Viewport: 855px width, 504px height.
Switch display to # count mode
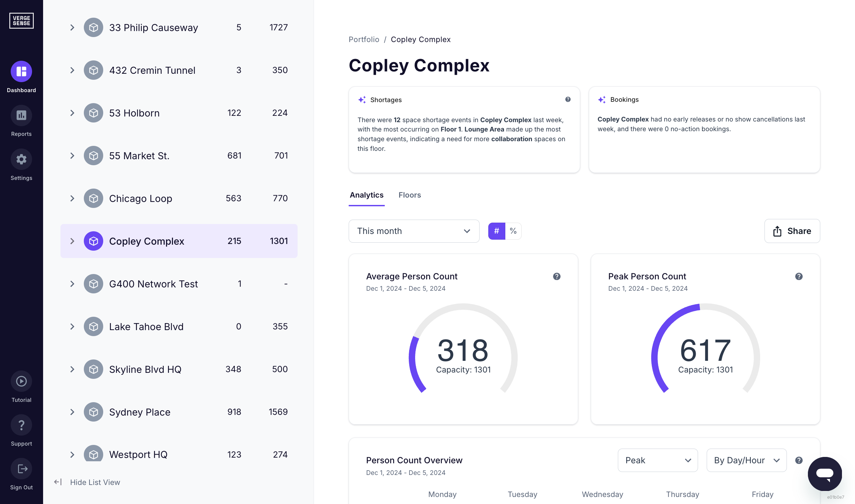(497, 231)
